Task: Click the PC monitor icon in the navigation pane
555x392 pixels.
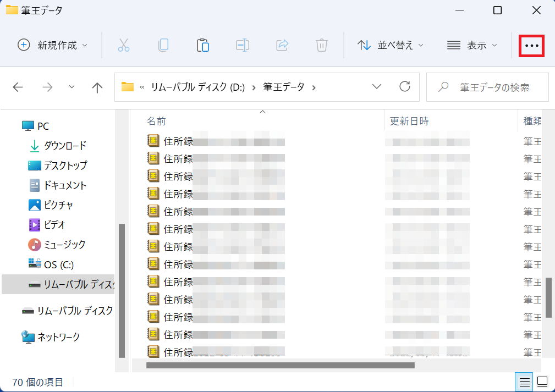Action: (28, 126)
